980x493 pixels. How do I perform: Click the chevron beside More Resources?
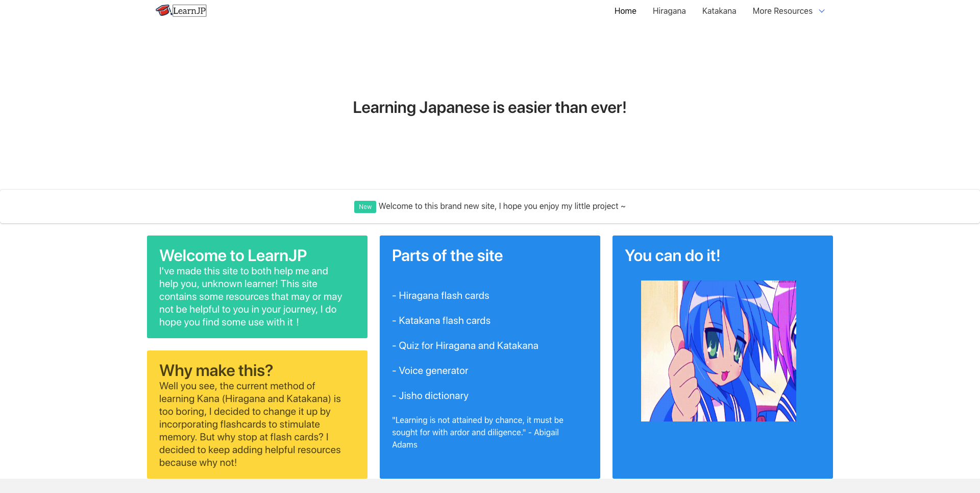[x=822, y=11]
